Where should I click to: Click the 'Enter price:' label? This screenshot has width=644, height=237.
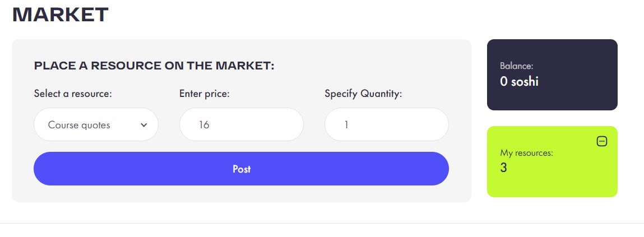205,94
